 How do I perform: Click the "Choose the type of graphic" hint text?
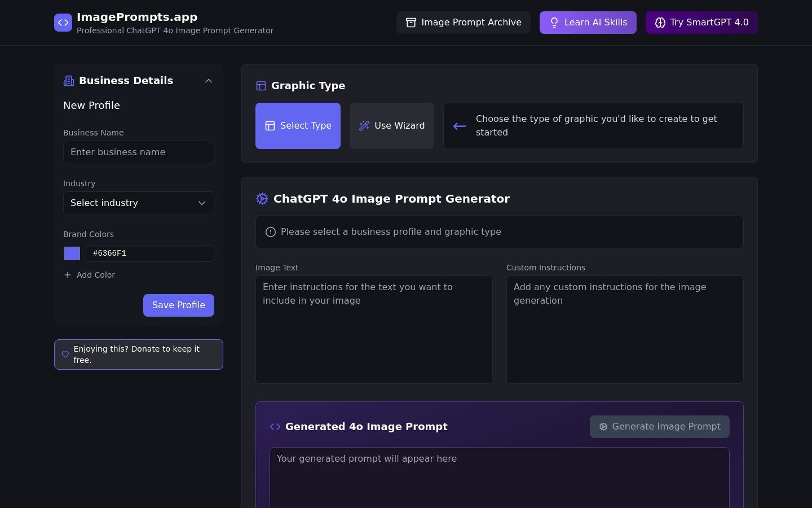[597, 126]
